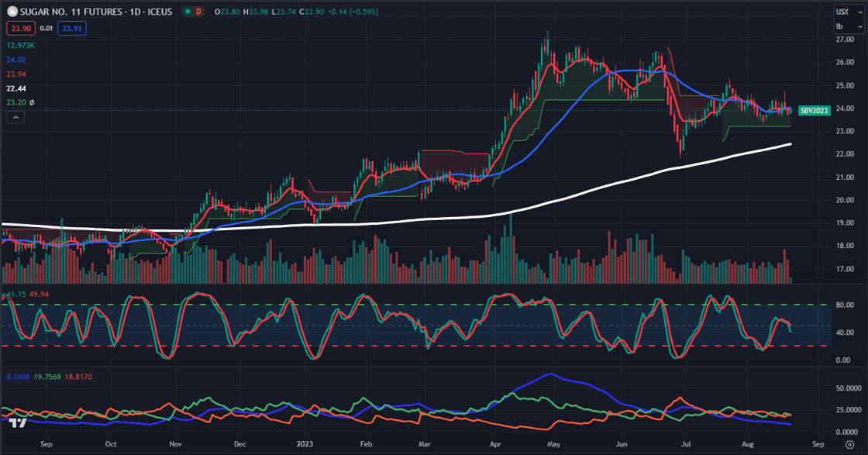
Task: Click the Mar label on time axis
Action: [x=425, y=444]
